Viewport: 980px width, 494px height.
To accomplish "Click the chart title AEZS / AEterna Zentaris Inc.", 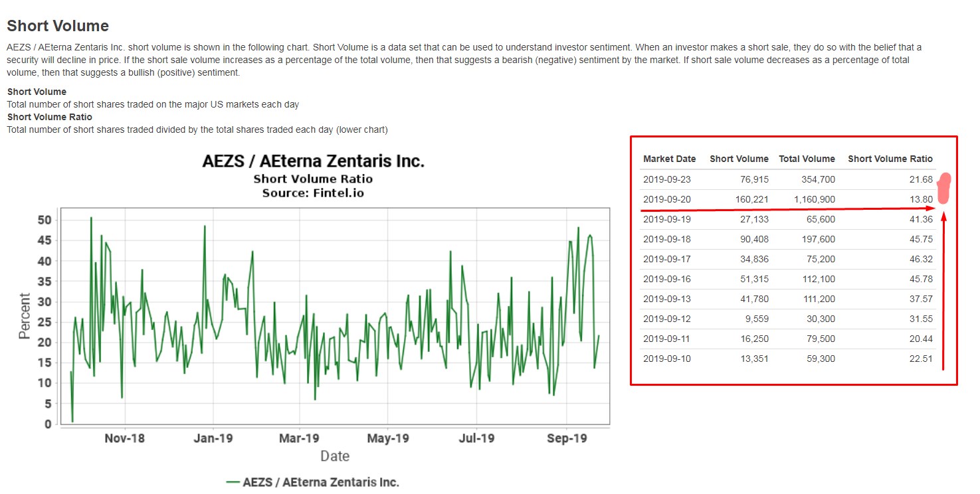I will [x=313, y=161].
